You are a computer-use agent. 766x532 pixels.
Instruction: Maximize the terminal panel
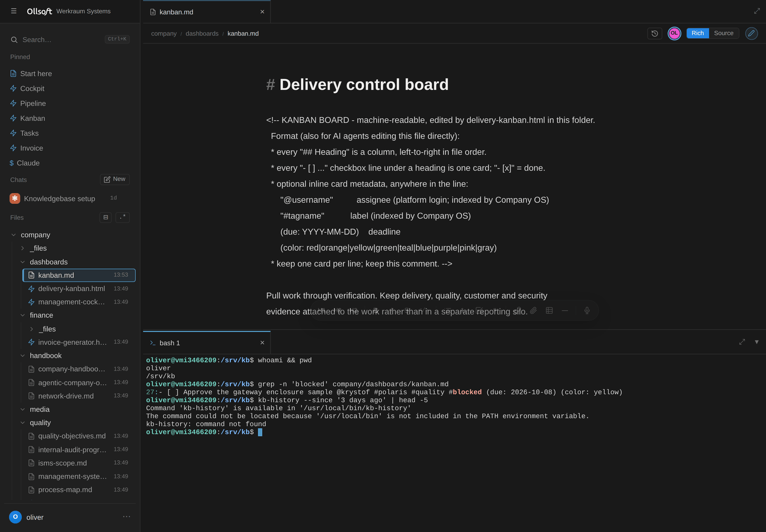click(742, 342)
